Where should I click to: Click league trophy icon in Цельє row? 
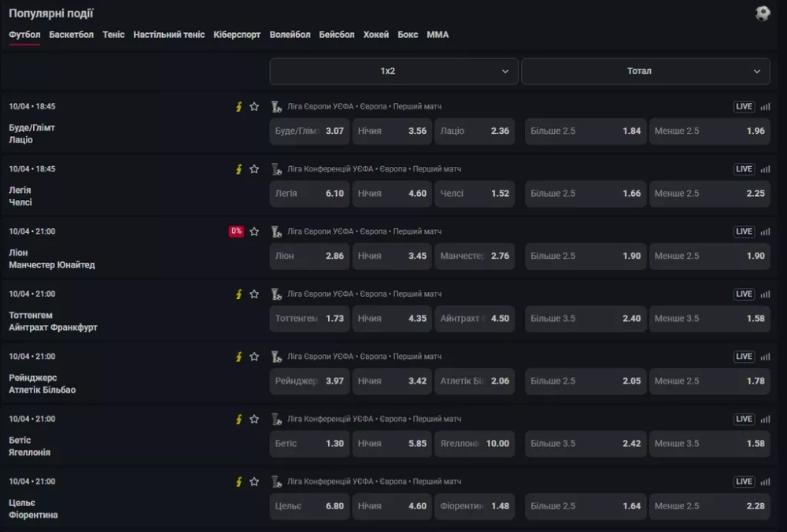276,482
